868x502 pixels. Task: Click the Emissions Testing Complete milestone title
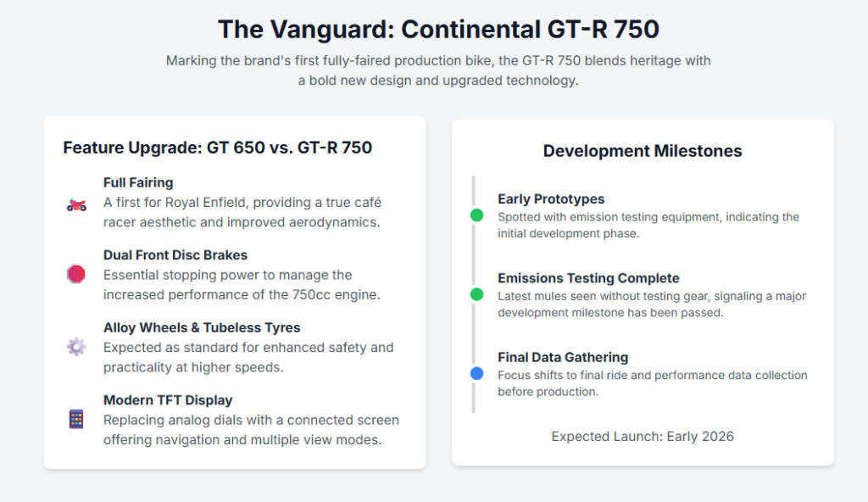(x=588, y=278)
